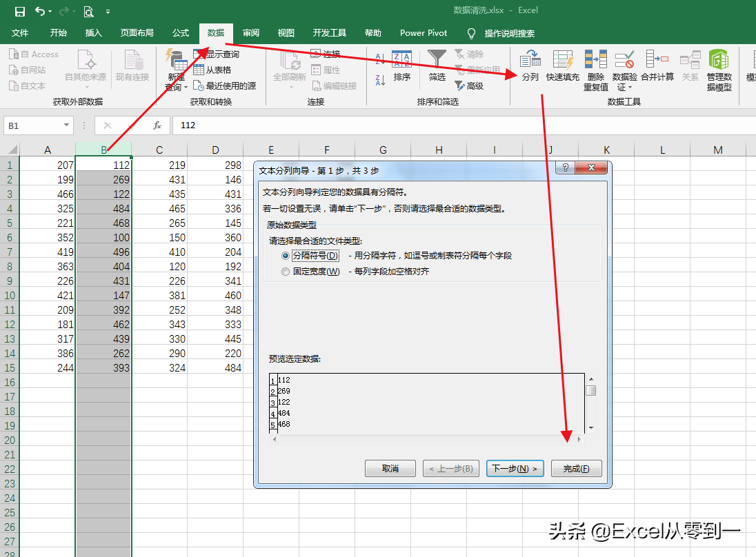
Task: Click the 下一步(N) button
Action: pyautogui.click(x=515, y=468)
